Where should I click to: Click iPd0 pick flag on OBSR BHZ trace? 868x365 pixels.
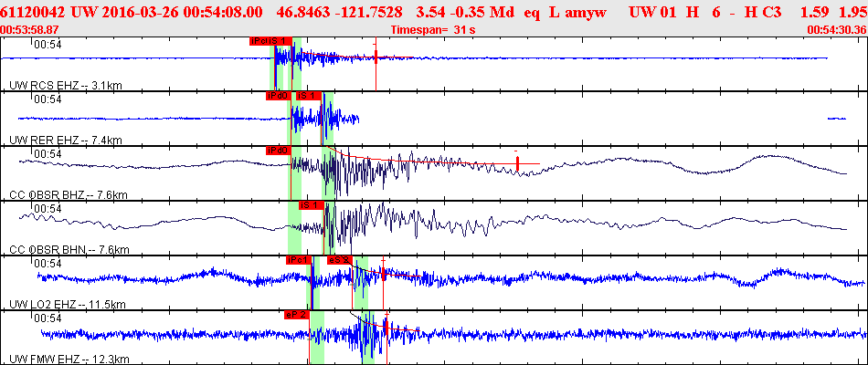click(x=278, y=151)
